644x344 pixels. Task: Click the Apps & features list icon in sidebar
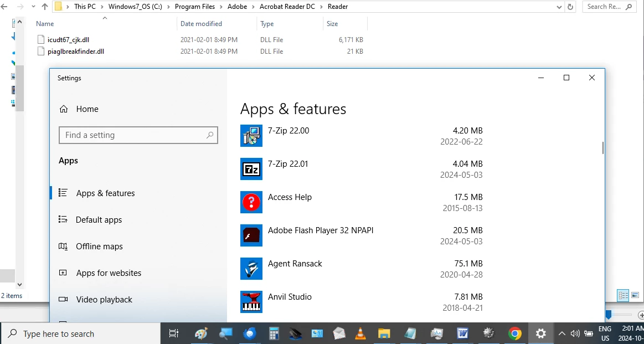[63, 193]
